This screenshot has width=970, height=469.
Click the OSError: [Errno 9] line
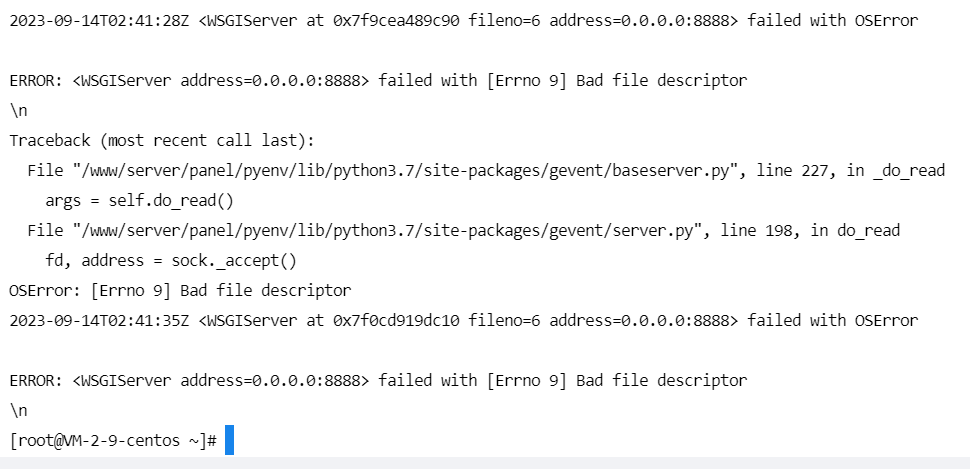[x=180, y=291]
